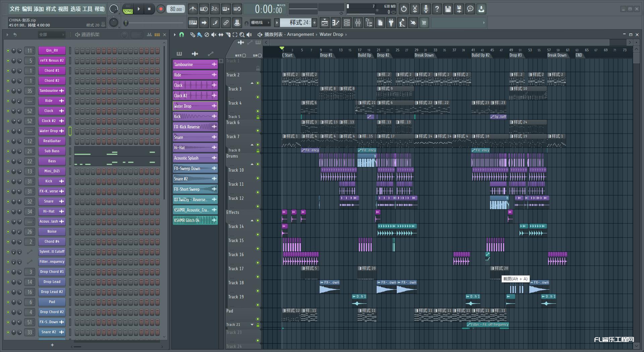The height and width of the screenshot is (352, 644).
Task: Open the browser tree view icon
Action: tap(369, 23)
